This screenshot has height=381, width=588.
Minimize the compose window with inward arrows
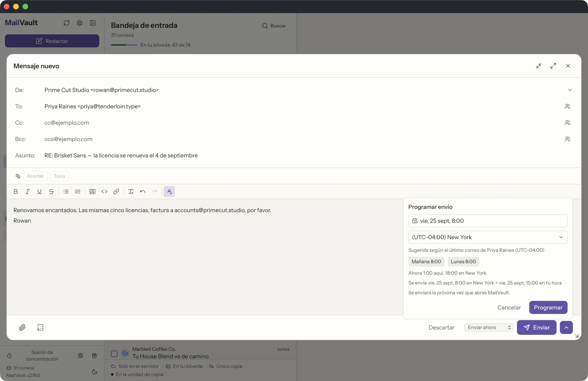539,66
